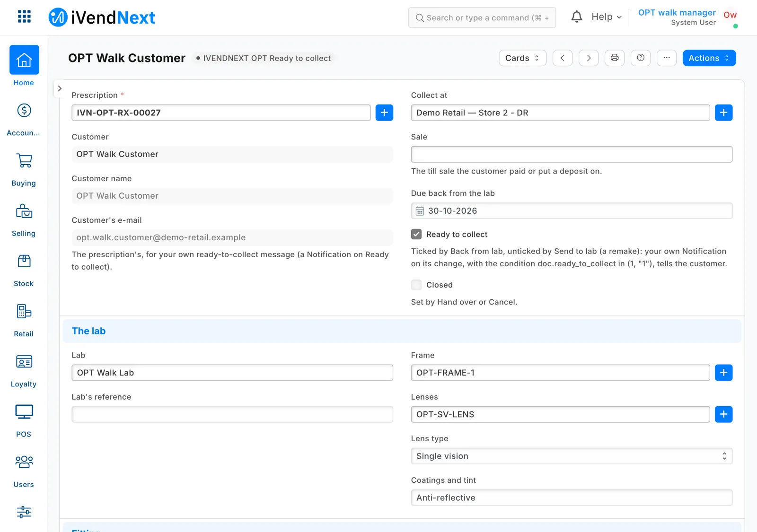
Task: Click the Prescription field IVN-OPT-RX-00027
Action: point(221,113)
